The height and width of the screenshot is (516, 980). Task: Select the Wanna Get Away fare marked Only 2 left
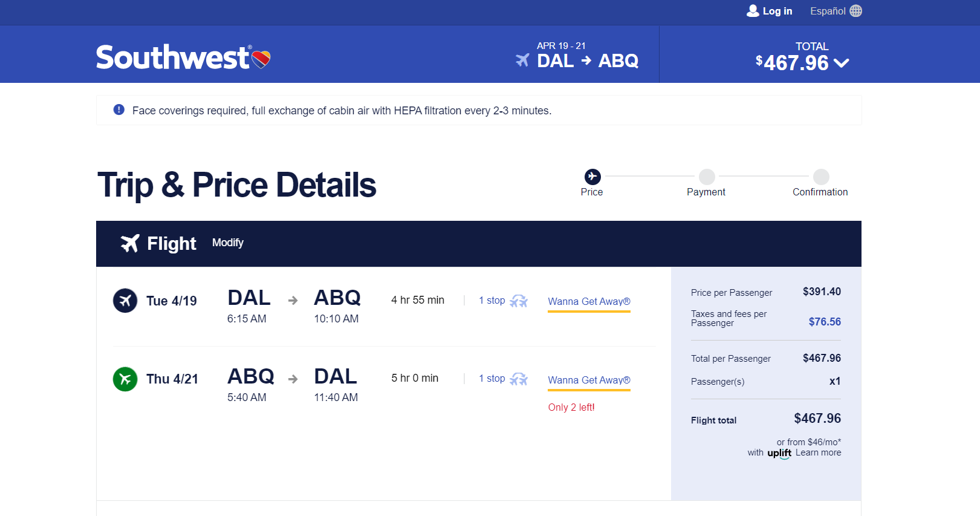(x=588, y=380)
